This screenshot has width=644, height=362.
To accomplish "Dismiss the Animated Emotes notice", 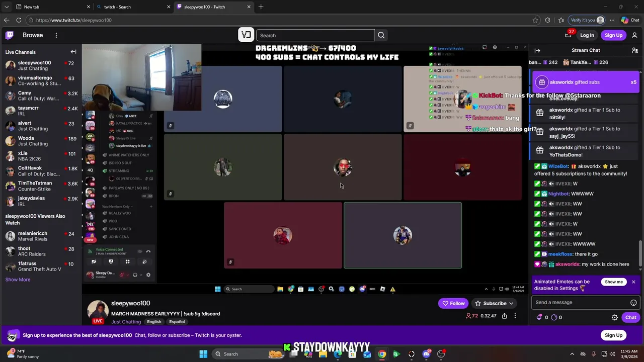I will 633,282.
